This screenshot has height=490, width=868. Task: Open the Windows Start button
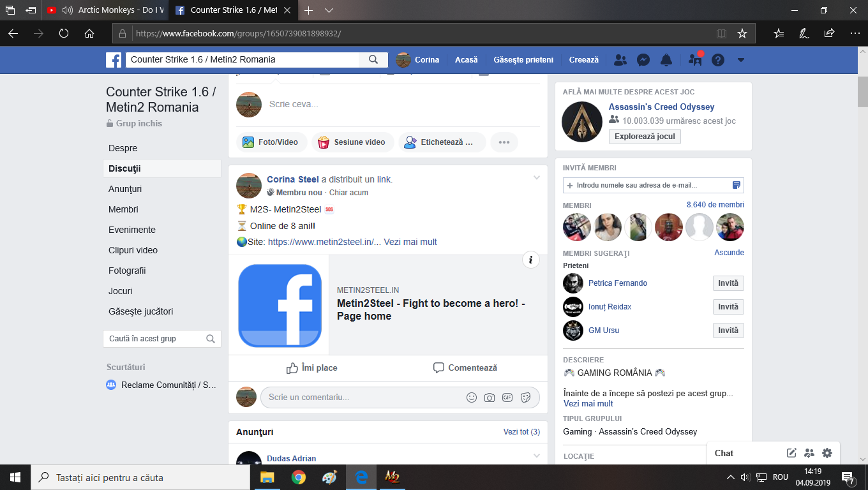[15, 477]
